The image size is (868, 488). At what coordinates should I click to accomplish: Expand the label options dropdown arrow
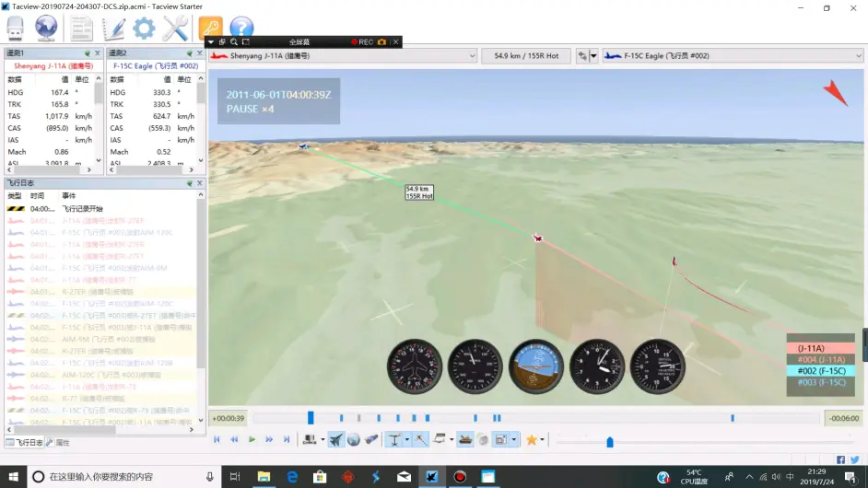coord(407,440)
